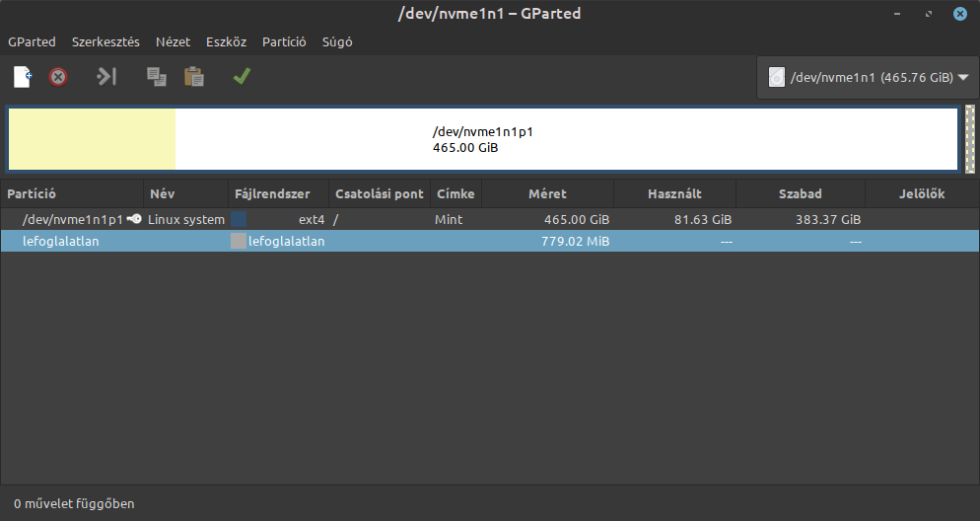This screenshot has width=980, height=521.
Task: Click the disk icon in device selector
Action: [776, 78]
